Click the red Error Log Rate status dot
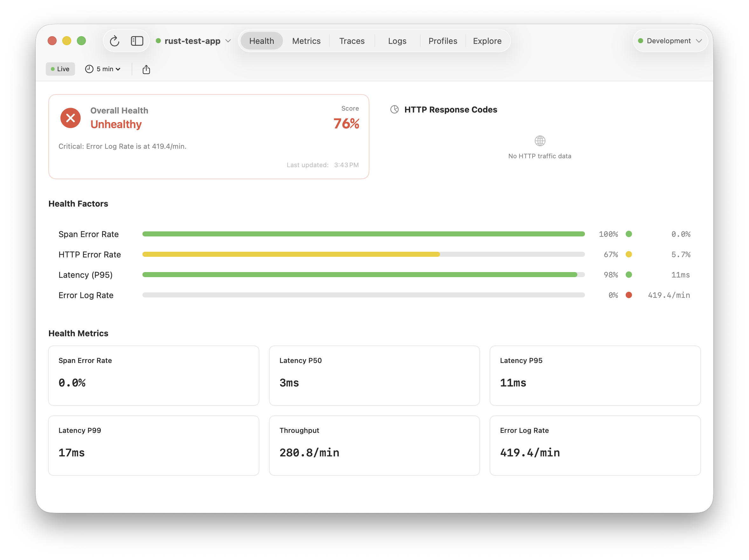Viewport: 749px width, 560px height. pyautogui.click(x=629, y=295)
